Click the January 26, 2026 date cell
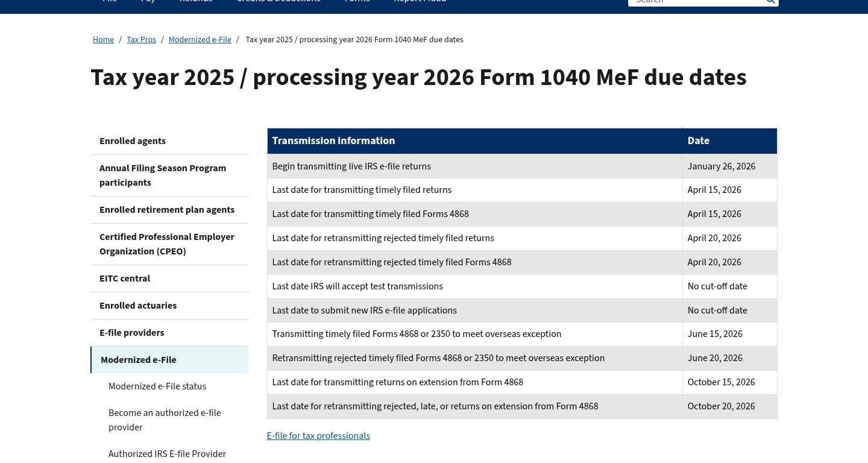868x463 pixels. [730, 166]
